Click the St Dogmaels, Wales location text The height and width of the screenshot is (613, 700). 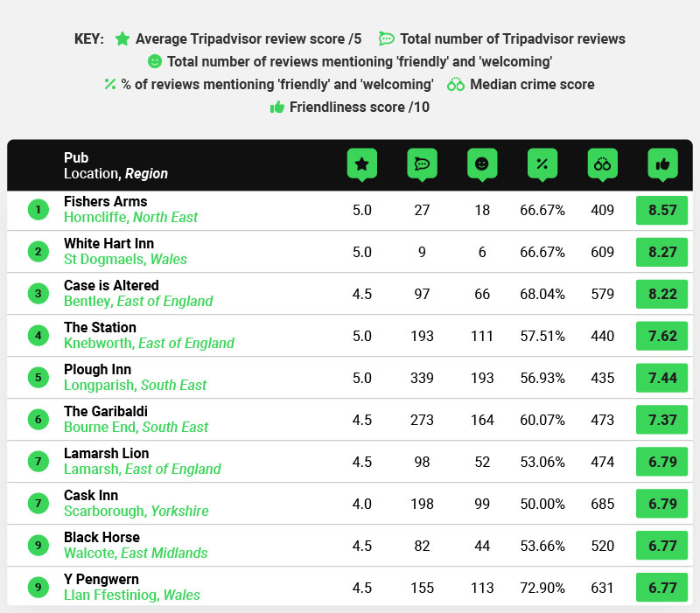click(x=125, y=259)
